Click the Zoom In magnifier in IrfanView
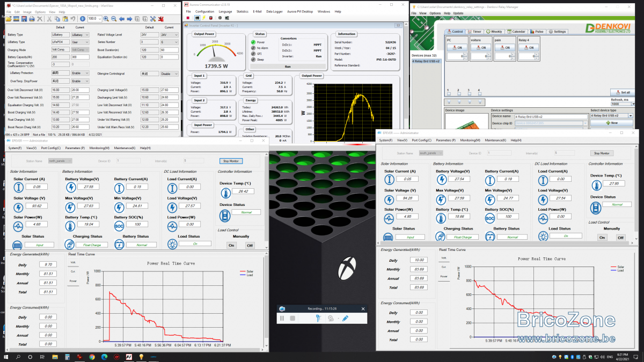Screen dimensions: 644x362 106,19
